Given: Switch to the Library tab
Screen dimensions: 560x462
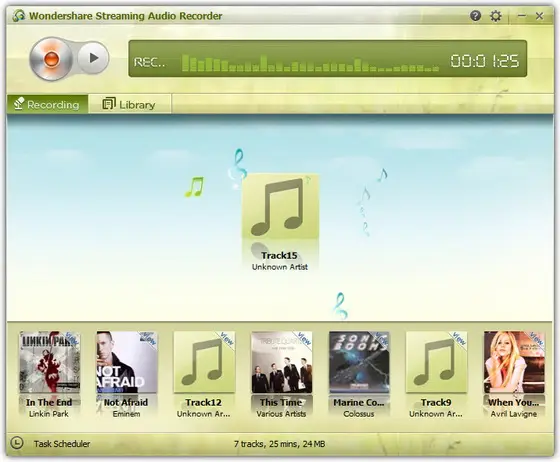Looking at the screenshot, I should tap(129, 104).
